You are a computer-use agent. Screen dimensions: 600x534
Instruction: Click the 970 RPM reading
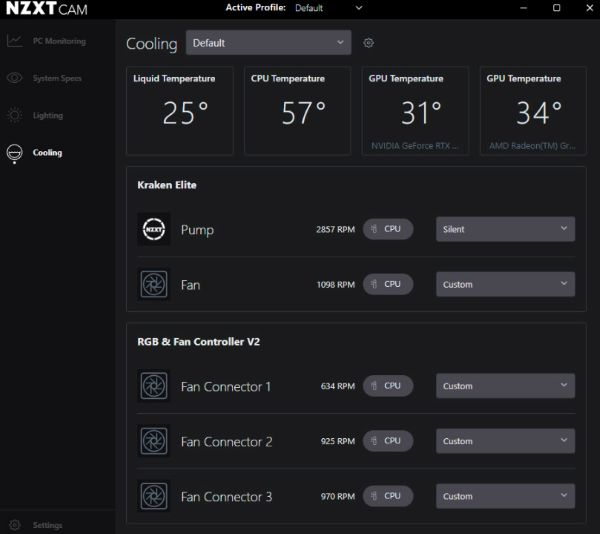click(338, 496)
